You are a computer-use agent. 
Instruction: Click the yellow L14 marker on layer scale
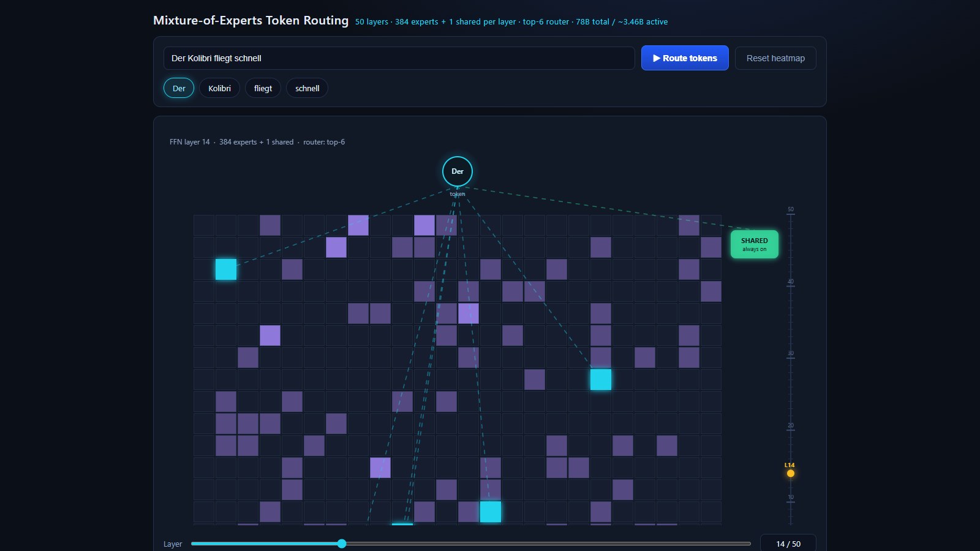[x=791, y=473]
